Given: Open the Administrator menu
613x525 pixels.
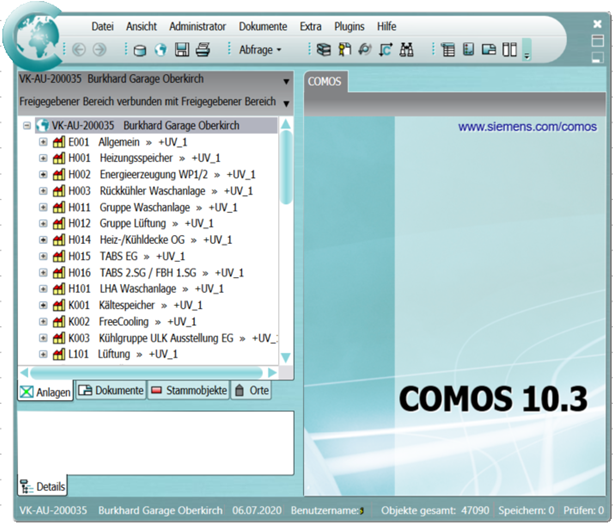Looking at the screenshot, I should pos(197,26).
